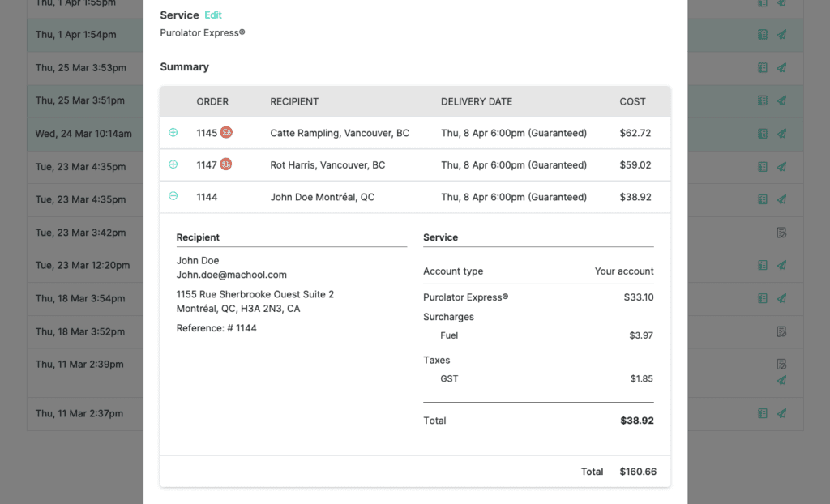
Task: Open the label icon on the Wed 24 Mar 10:14am row
Action: click(x=762, y=132)
